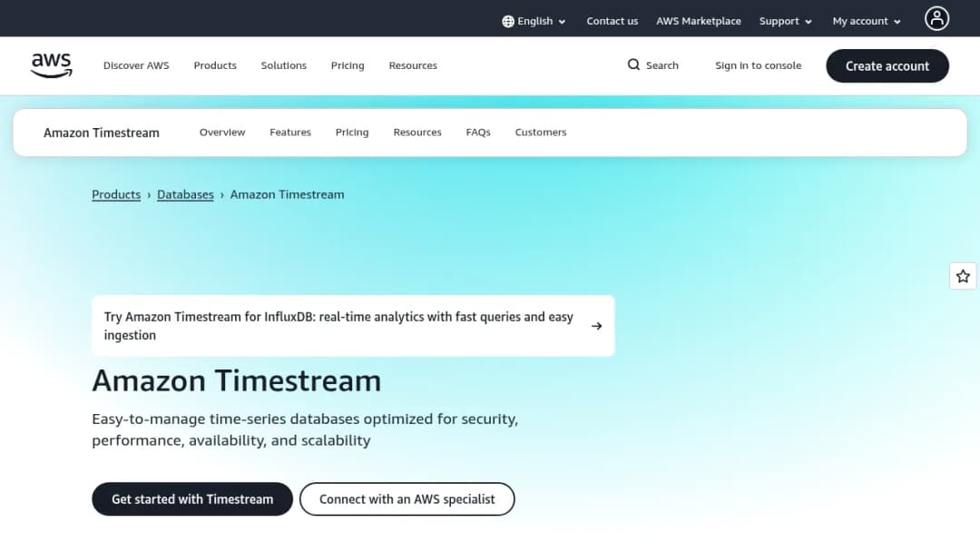
Task: Click the AWS logo
Action: click(51, 65)
